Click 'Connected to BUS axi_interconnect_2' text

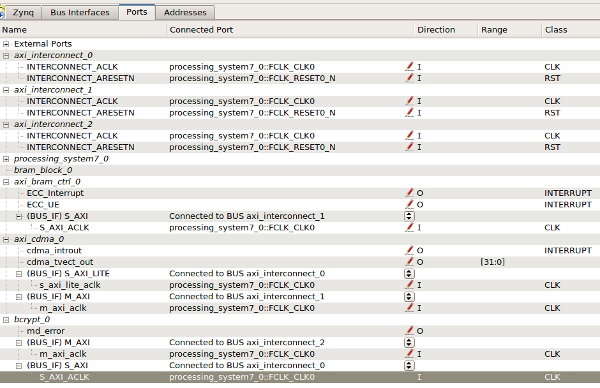tap(247, 342)
